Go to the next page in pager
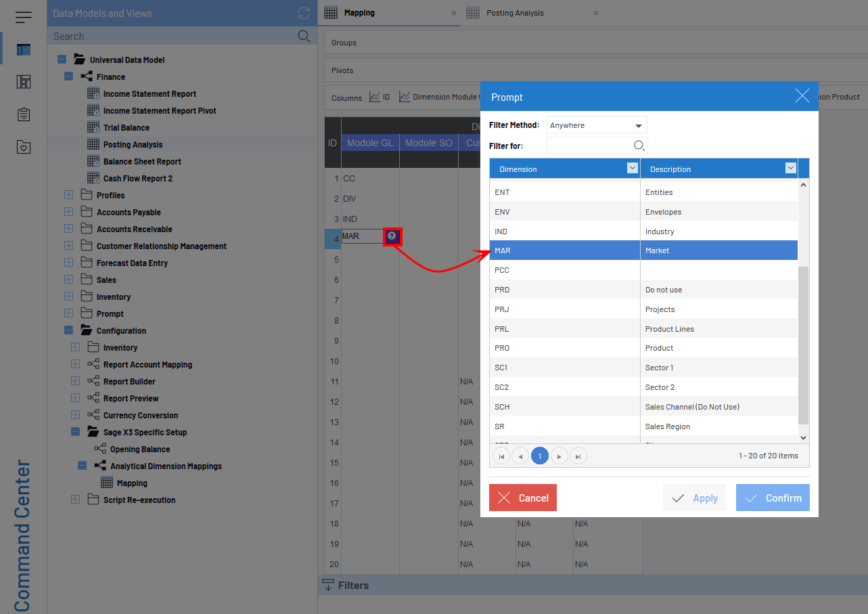Image resolution: width=868 pixels, height=614 pixels. point(559,456)
